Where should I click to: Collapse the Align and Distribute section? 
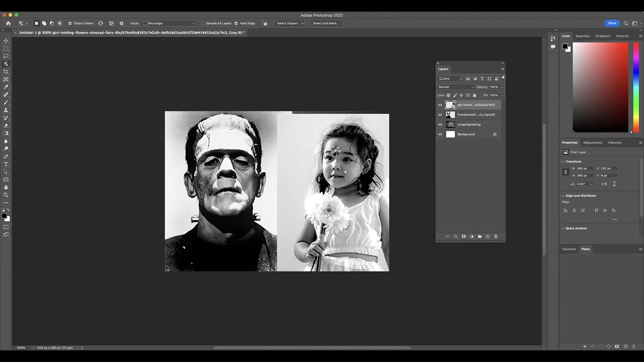point(563,196)
